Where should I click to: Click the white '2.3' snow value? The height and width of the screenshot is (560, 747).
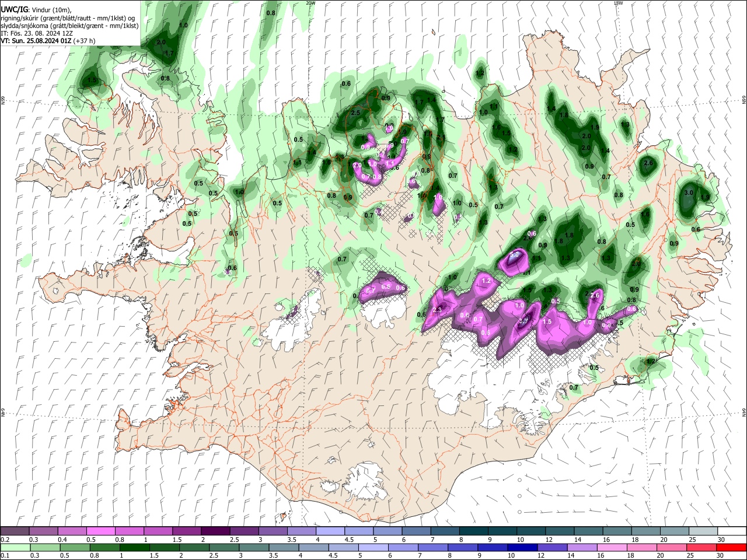pos(438,310)
